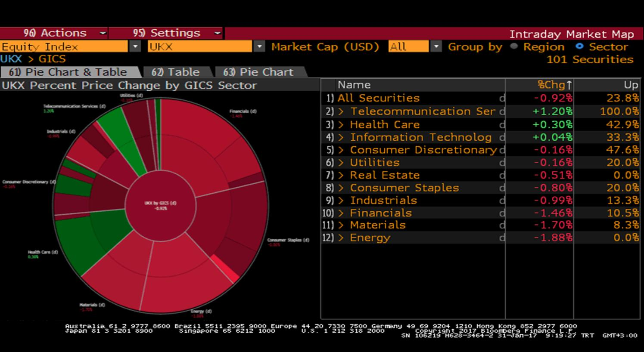This screenshot has height=352, width=644.
Task: Click the 100.0% Up value
Action: 619,111
